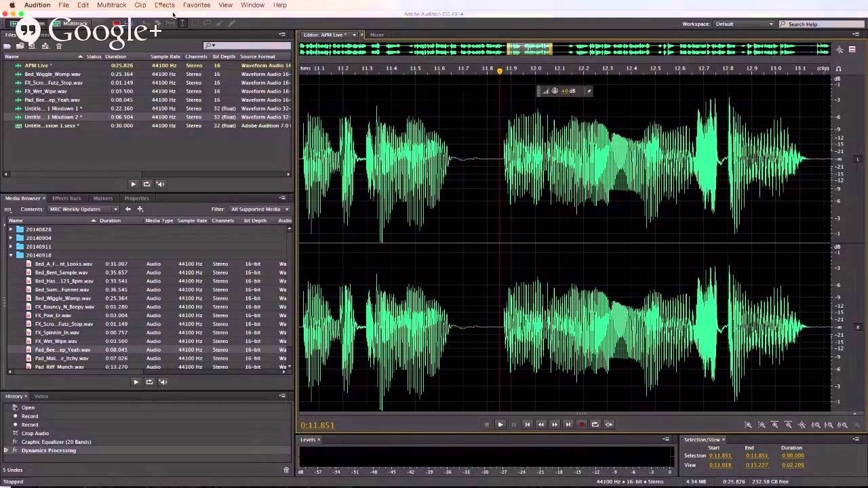Click View duration value 0:02.209
Viewport: 868px width, 488px height.
point(793,465)
